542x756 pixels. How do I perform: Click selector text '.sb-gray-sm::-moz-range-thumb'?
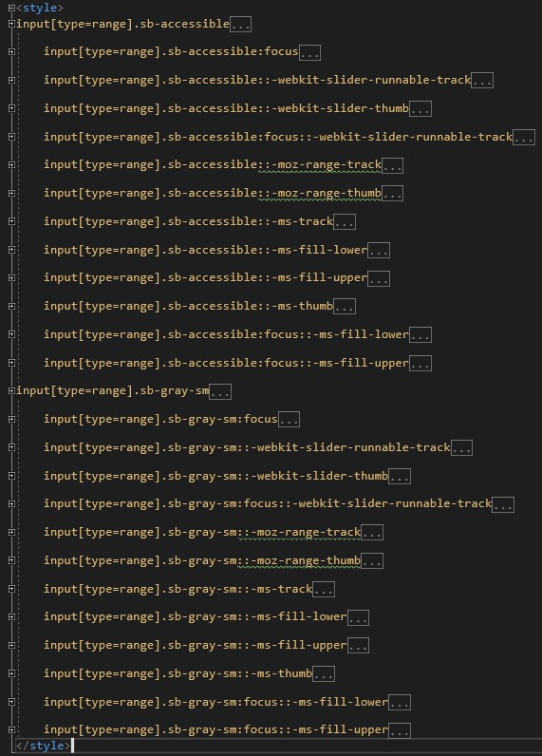pyautogui.click(x=261, y=560)
